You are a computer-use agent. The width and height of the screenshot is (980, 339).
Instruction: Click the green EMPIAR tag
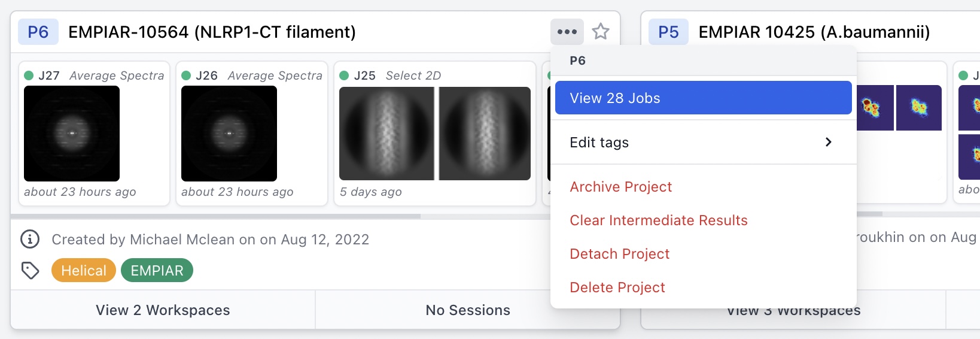click(157, 271)
